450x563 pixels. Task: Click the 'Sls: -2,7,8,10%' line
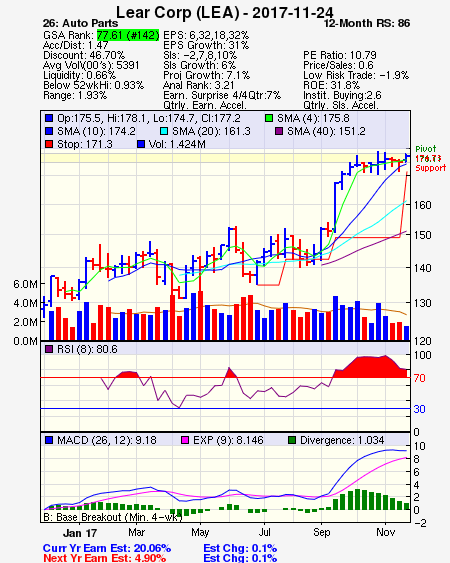(x=200, y=55)
